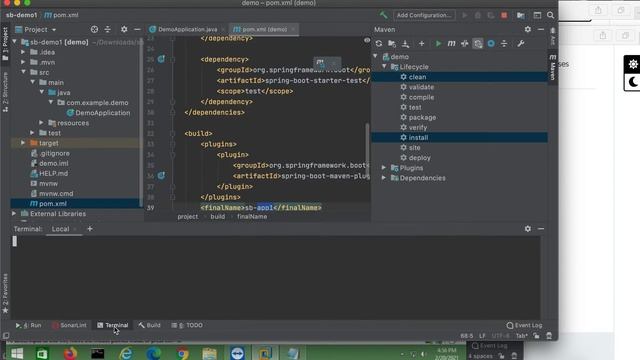Click the red Stop button in toolbar
This screenshot has height=360, width=640.
504,15
